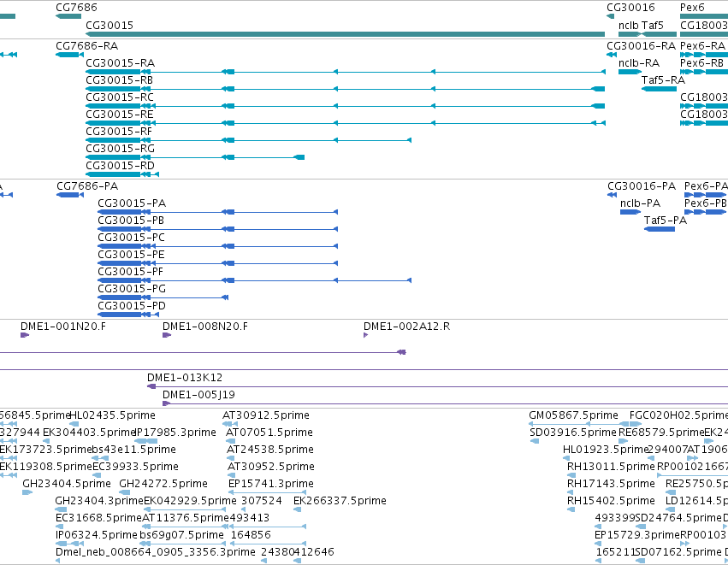Screen dimensions: 728x565
Task: Click BAC end DME1-001N20.F
Action: click(63, 327)
